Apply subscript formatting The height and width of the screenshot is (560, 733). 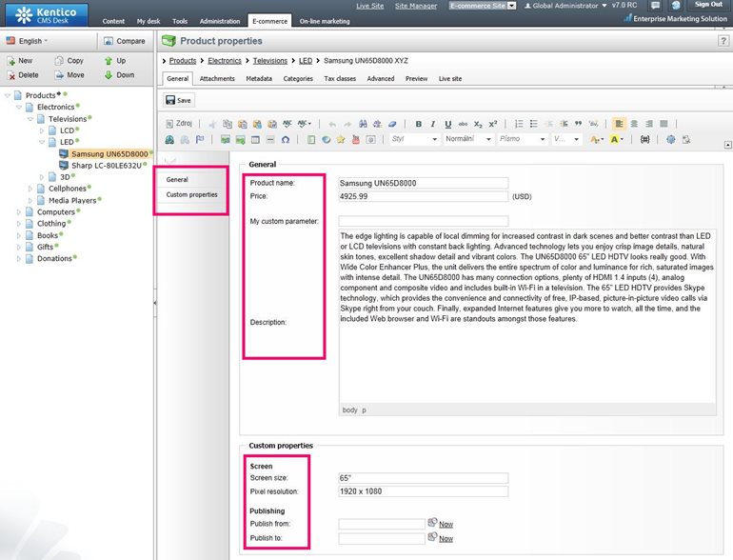coord(478,124)
